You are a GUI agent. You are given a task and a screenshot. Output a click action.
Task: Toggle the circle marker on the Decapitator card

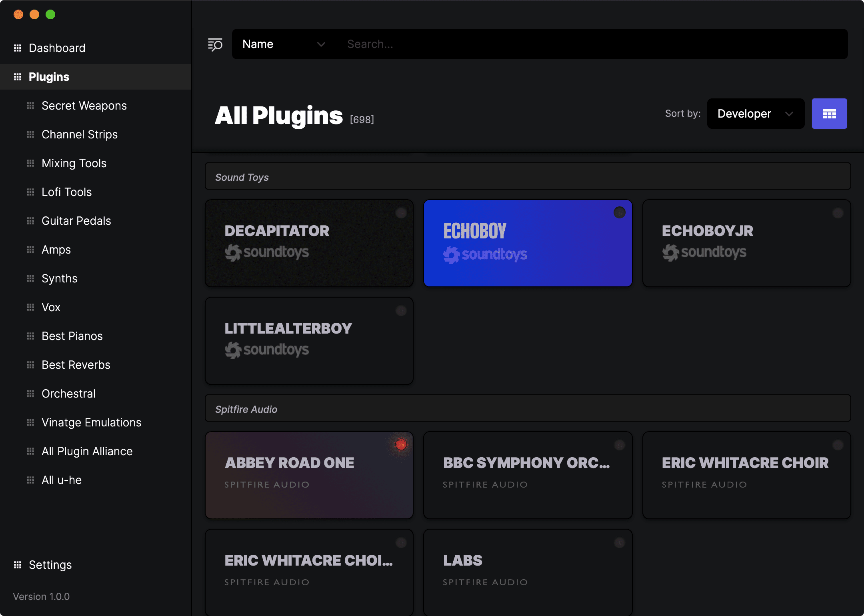tap(401, 212)
